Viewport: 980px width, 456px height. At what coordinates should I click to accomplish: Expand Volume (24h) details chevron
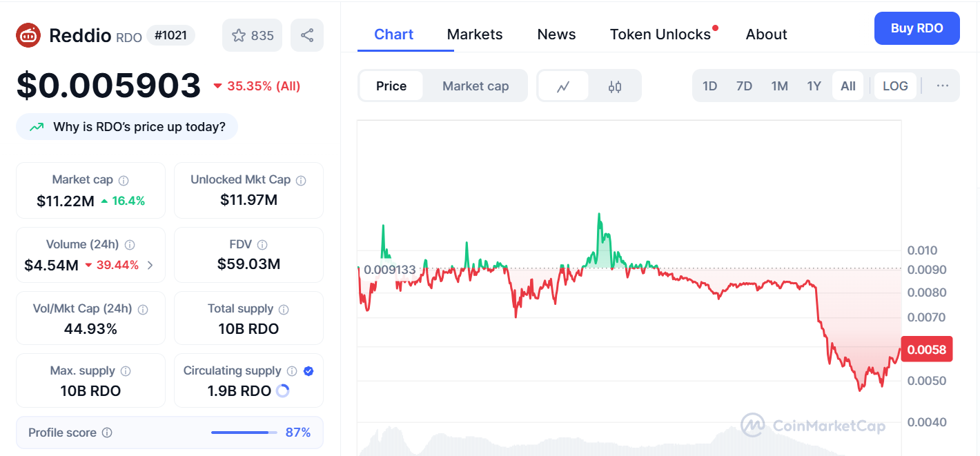point(150,265)
